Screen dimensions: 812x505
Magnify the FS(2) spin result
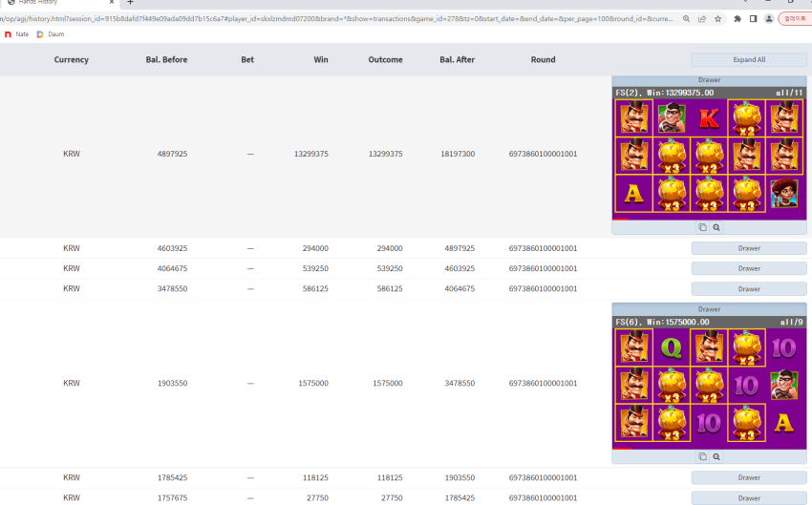(x=716, y=227)
